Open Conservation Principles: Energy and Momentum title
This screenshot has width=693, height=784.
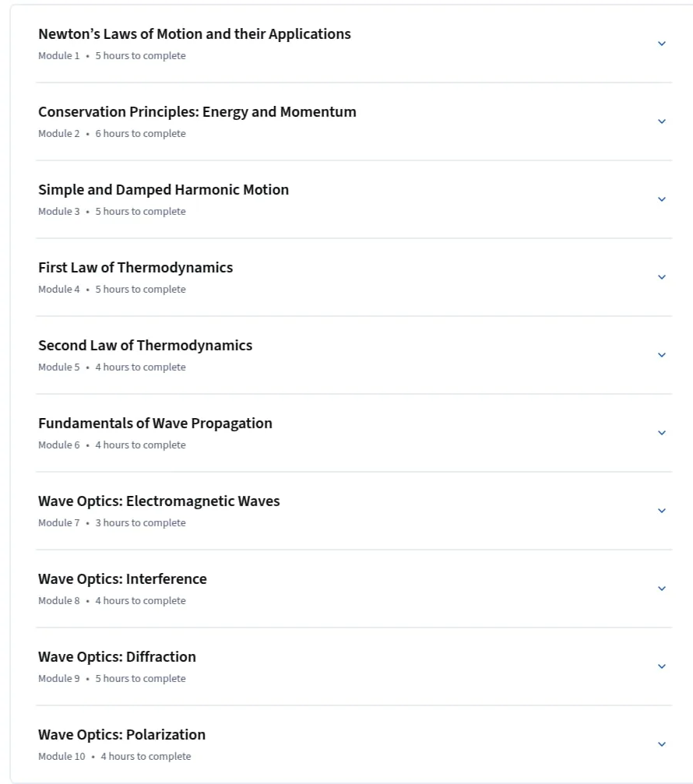click(x=197, y=112)
